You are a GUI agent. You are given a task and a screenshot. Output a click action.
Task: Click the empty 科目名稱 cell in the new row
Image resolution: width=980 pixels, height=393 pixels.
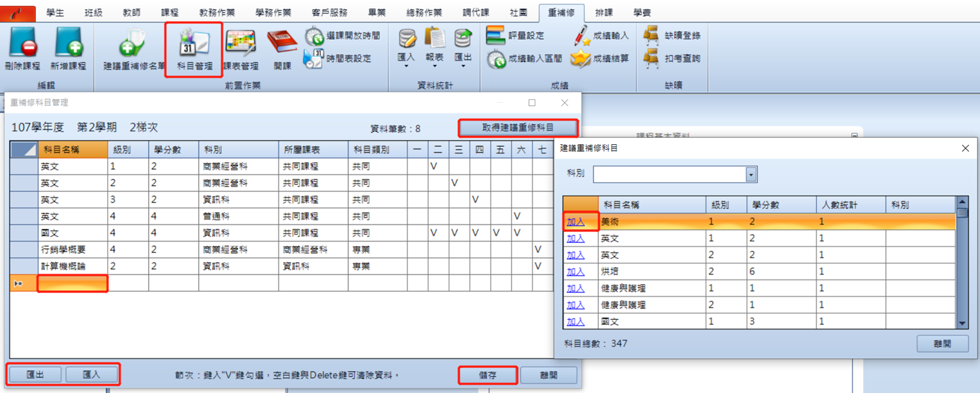point(73,283)
